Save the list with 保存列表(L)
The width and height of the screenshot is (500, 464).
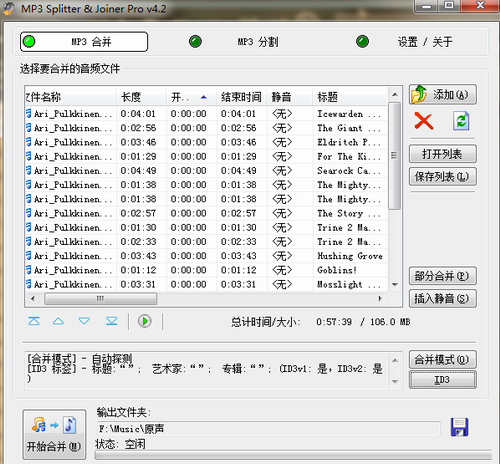[443, 176]
